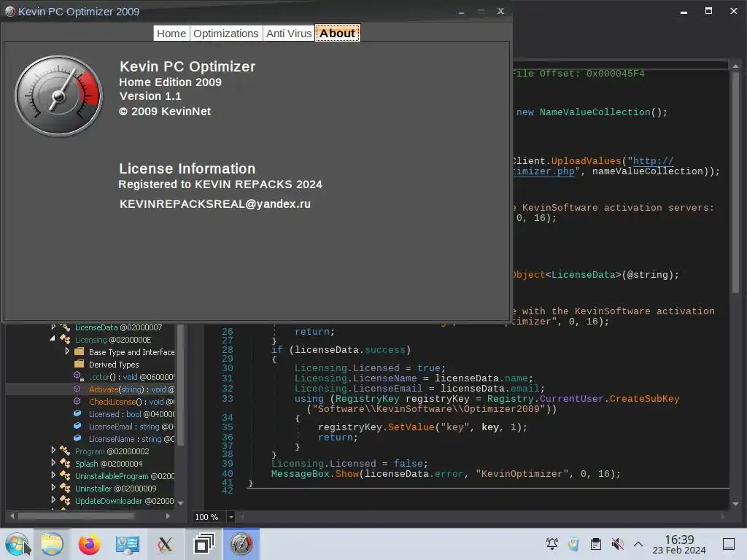Click the Base Type and Interfaces folder icon
Screen dimensions: 747x560
point(79,352)
